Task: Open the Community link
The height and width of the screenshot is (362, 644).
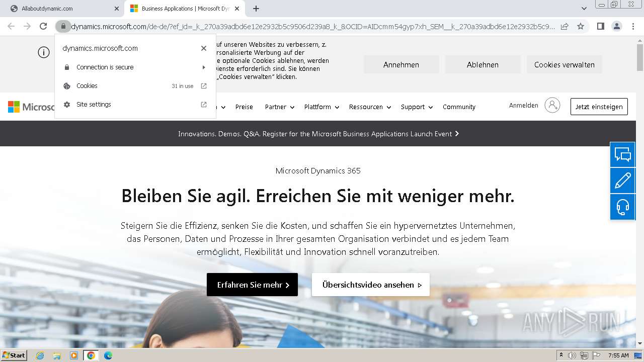Action: point(459,107)
